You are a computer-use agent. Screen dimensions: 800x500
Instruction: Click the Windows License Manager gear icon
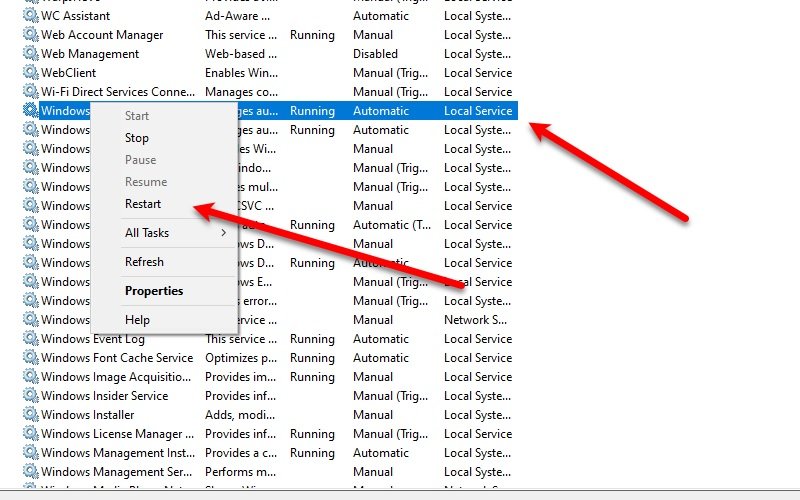click(x=31, y=433)
